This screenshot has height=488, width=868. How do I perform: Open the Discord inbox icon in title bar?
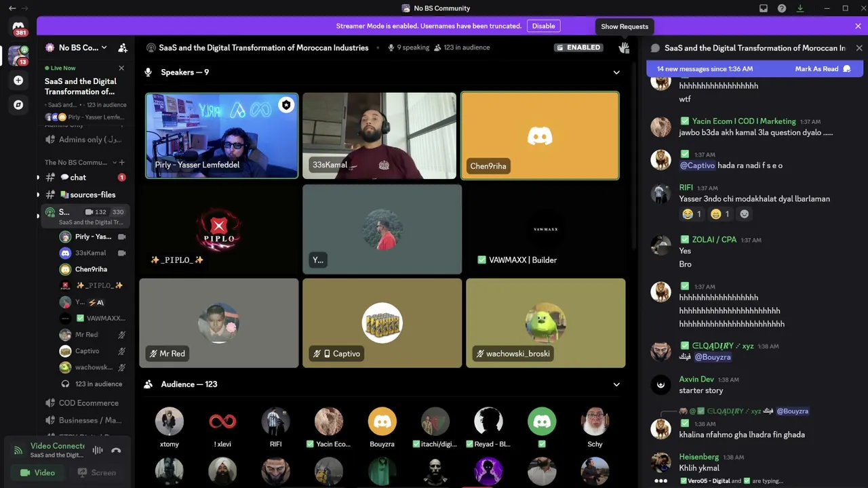pyautogui.click(x=764, y=8)
